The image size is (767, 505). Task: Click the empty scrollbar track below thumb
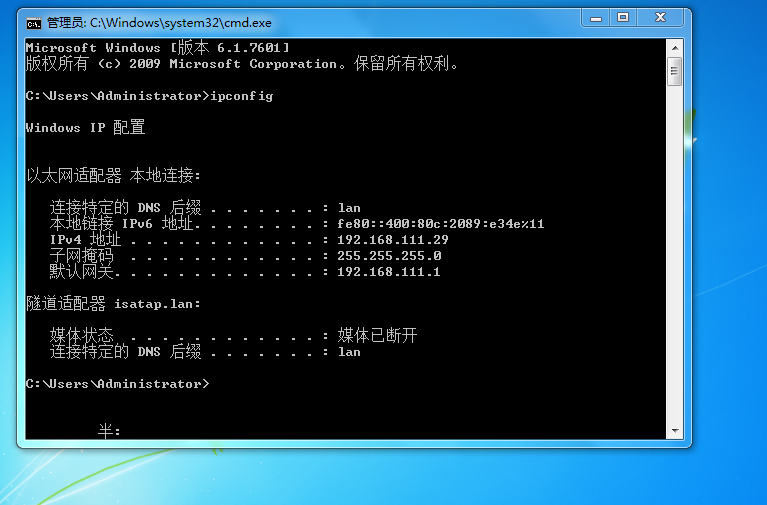coord(675,254)
